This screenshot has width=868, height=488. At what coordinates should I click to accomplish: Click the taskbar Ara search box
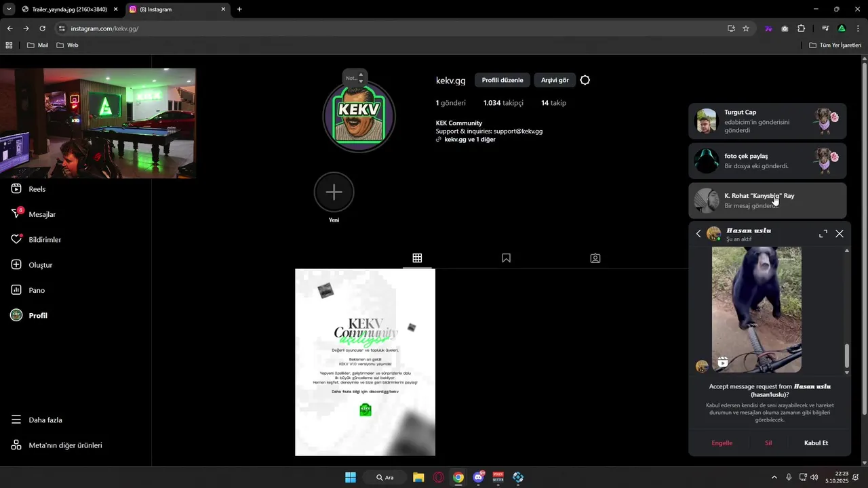[384, 477]
